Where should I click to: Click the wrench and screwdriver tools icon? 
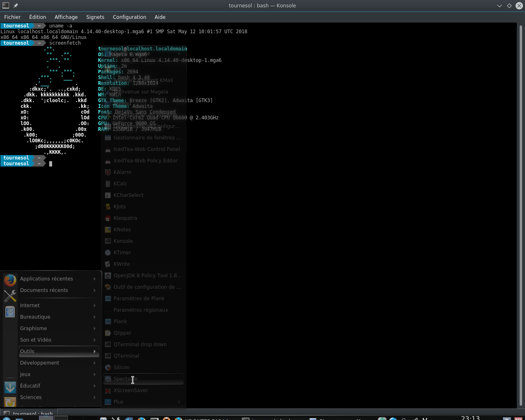pos(10,296)
